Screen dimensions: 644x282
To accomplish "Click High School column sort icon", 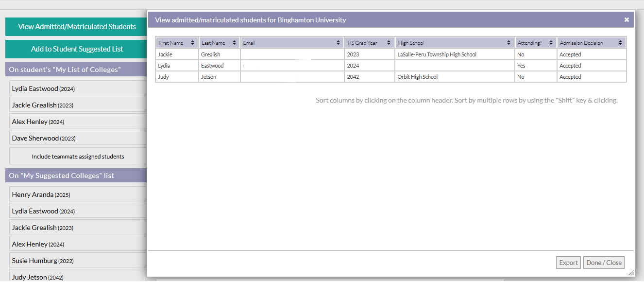I will tap(508, 43).
